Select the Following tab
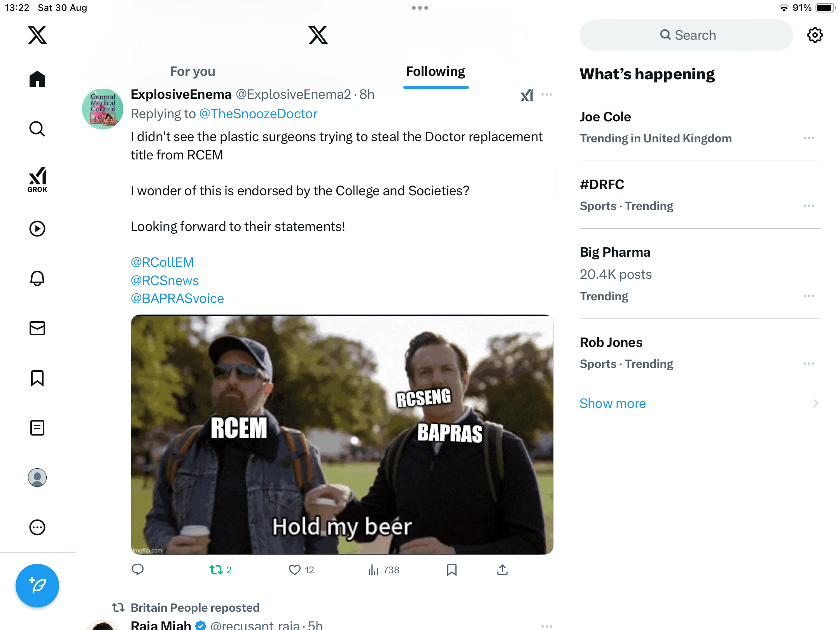 pos(436,72)
